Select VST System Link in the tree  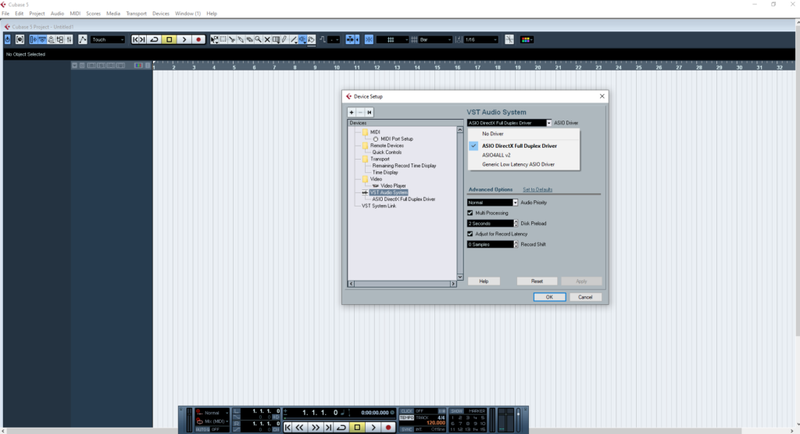pos(379,206)
